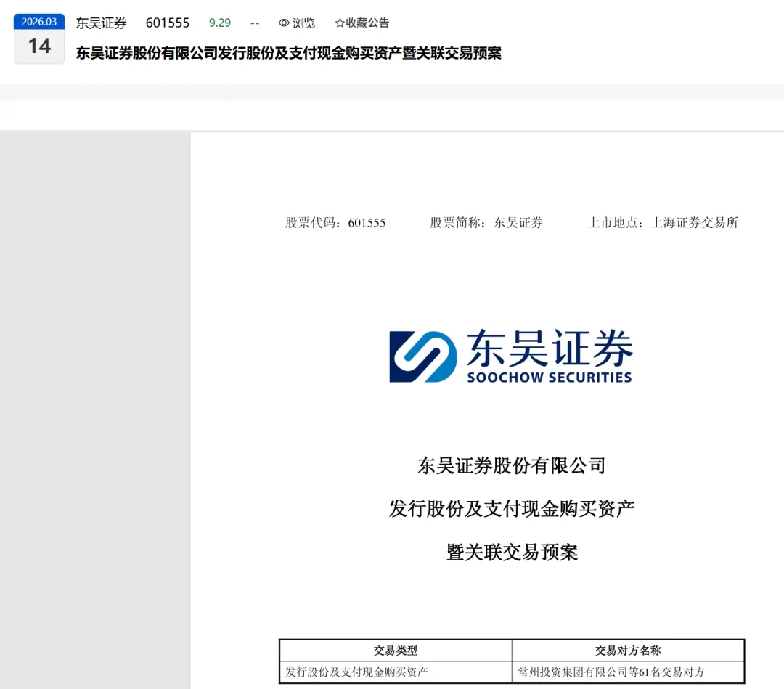Open the stock code 601555 link
This screenshot has width=784, height=689.
(x=168, y=23)
